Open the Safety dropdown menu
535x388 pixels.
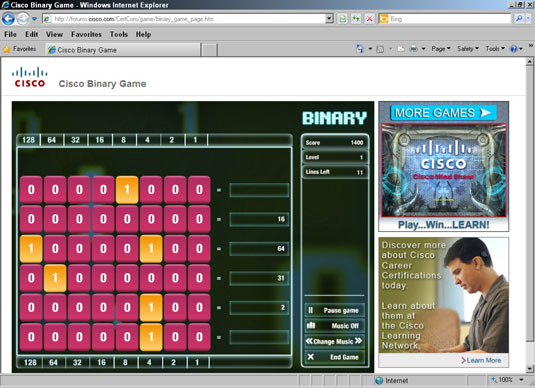(x=467, y=49)
